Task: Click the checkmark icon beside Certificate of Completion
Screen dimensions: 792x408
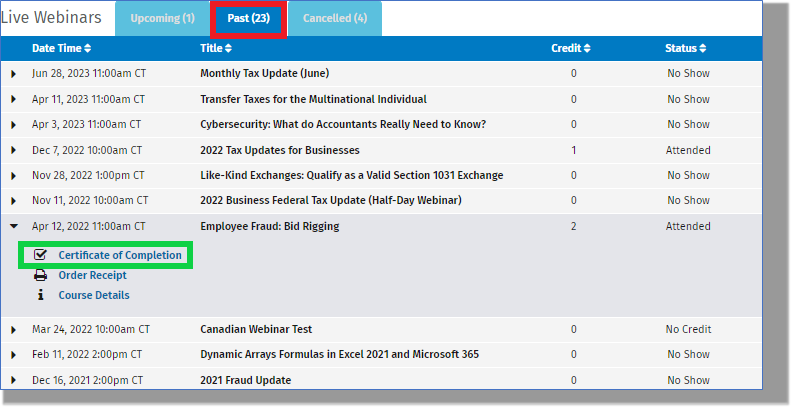Action: tap(40, 254)
